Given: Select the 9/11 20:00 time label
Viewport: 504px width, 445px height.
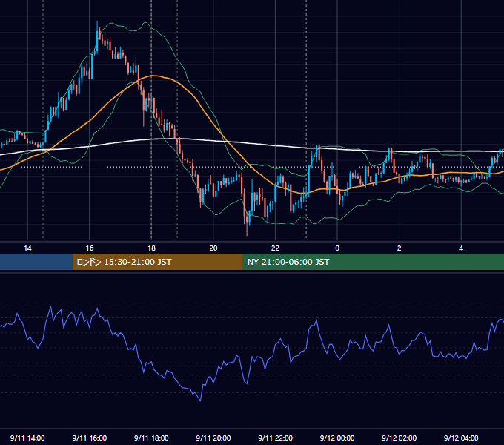Looking at the screenshot, I should (x=213, y=438).
